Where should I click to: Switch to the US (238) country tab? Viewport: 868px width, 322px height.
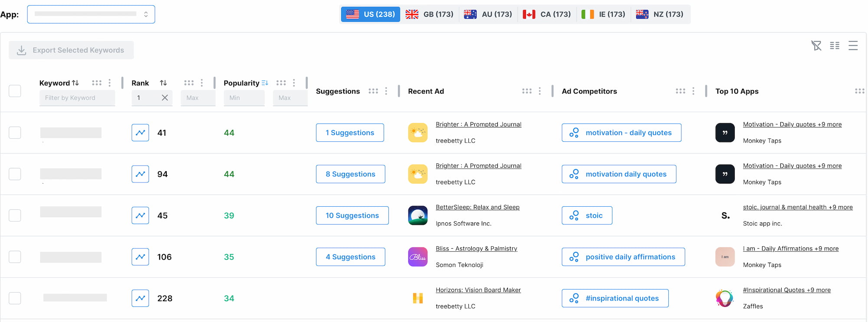[x=370, y=14]
